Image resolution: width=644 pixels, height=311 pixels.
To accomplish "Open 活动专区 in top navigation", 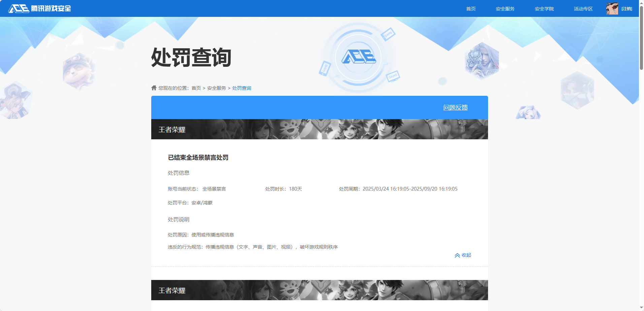I will pyautogui.click(x=583, y=9).
